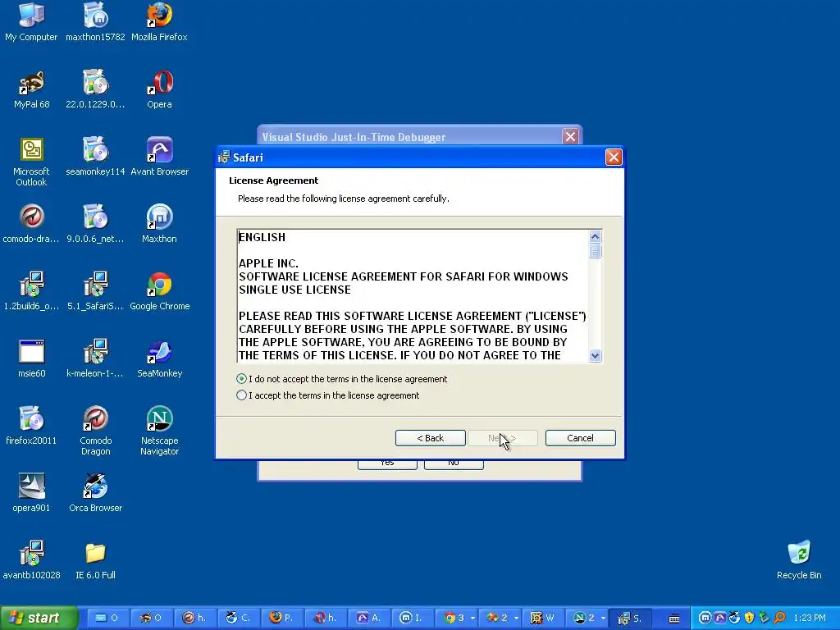Select the firefox20011 installer icon
840x630 pixels.
[x=31, y=426]
